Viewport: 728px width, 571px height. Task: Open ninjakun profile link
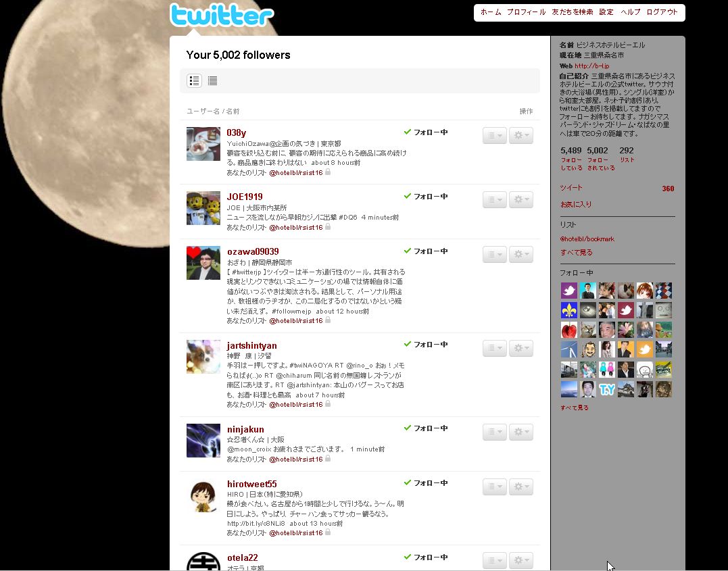click(245, 429)
